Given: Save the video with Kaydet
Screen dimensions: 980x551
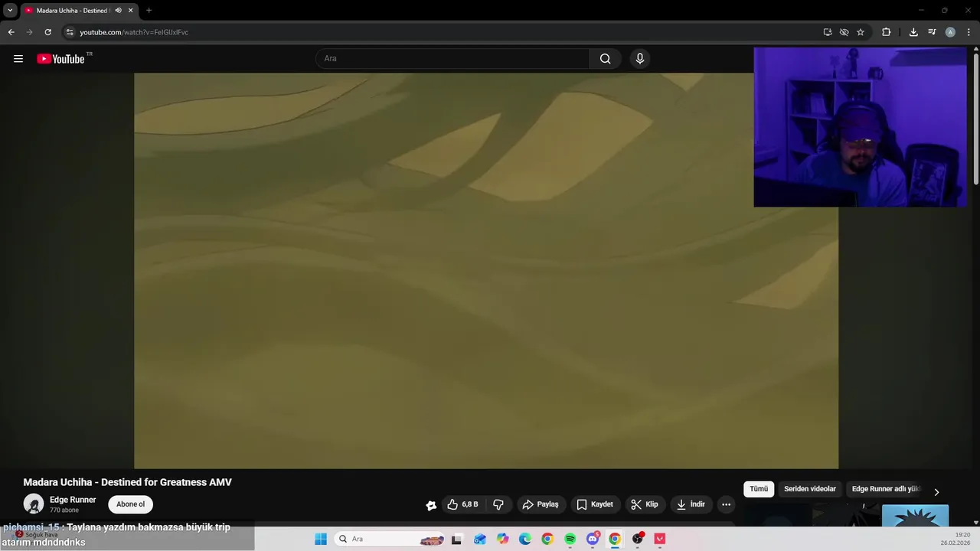Looking at the screenshot, I should click(x=595, y=504).
